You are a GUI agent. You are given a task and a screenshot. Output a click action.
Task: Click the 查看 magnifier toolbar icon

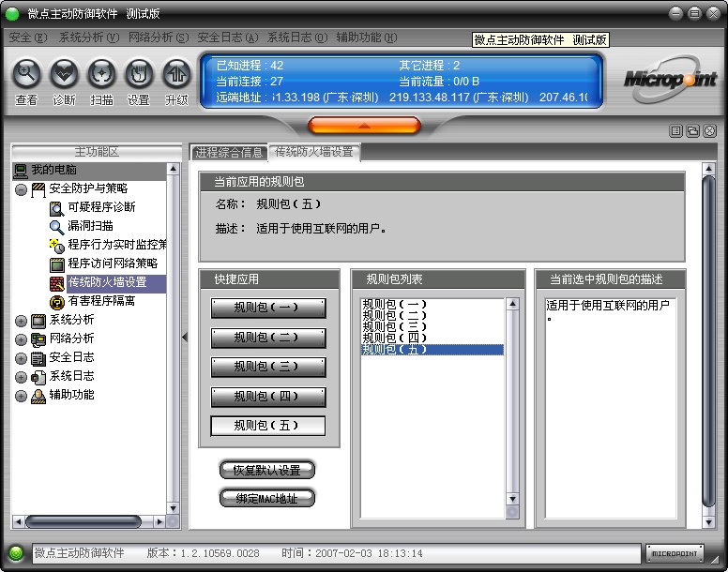coord(27,74)
